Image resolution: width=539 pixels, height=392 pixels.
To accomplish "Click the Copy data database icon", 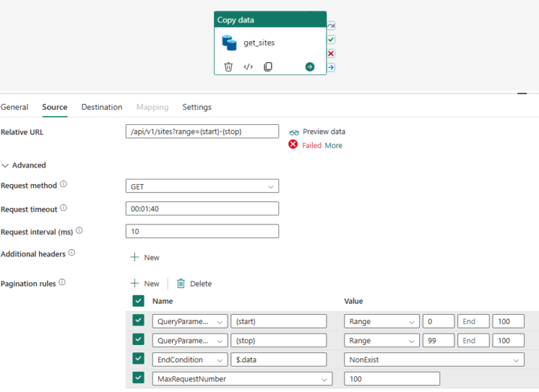I will coord(229,43).
